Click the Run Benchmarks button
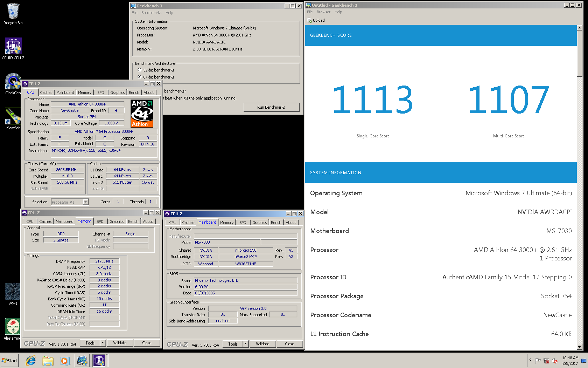This screenshot has height=368, width=588. tap(271, 107)
